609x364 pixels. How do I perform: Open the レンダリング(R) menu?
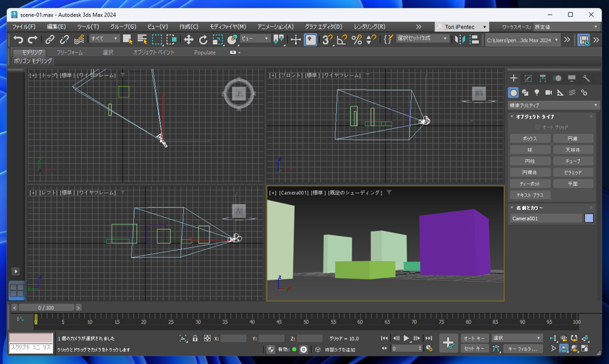(369, 27)
